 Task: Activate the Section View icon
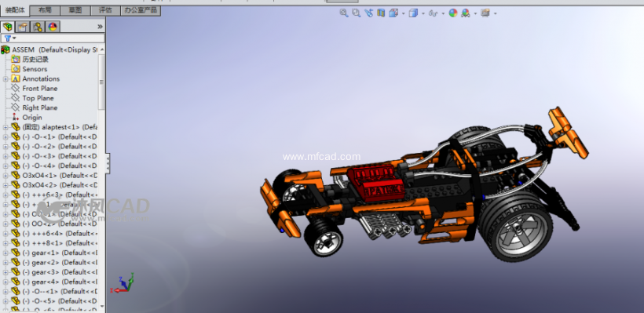[381, 13]
